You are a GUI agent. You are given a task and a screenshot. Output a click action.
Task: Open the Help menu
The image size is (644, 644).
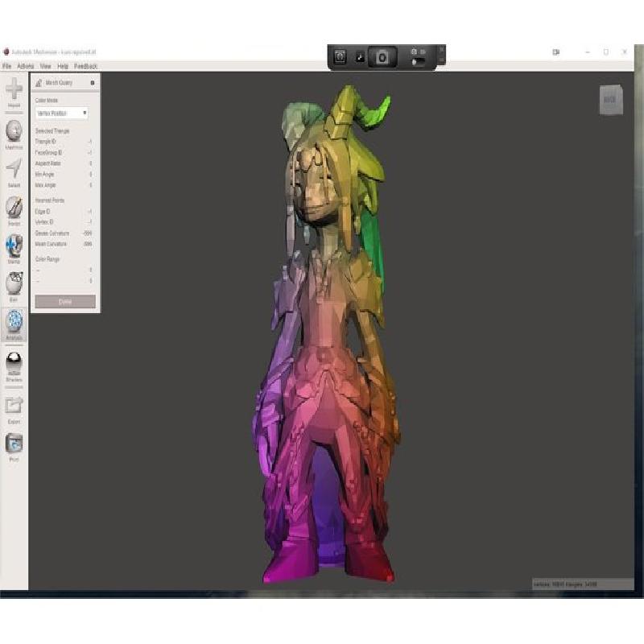point(63,66)
